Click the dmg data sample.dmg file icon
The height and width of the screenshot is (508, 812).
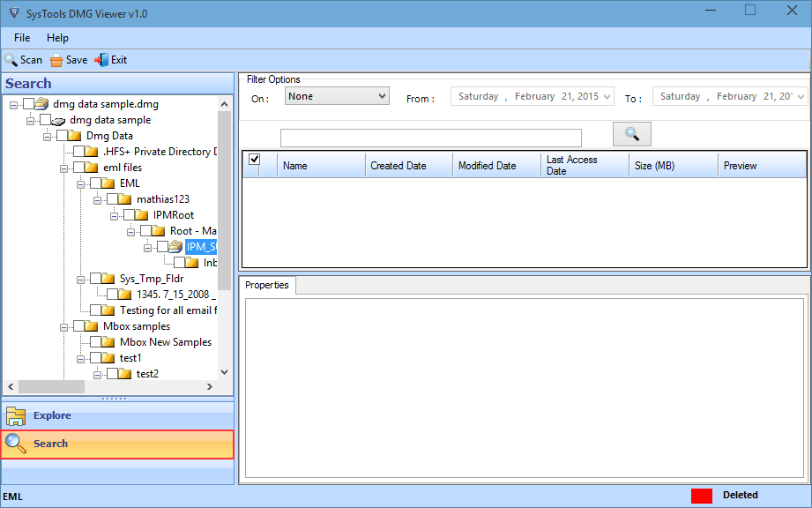pyautogui.click(x=42, y=104)
